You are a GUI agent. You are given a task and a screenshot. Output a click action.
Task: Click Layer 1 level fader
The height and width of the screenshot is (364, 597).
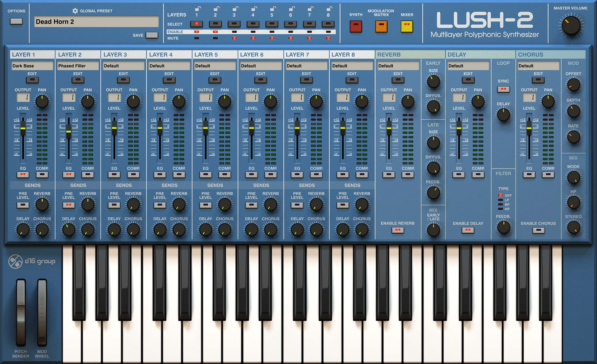23,128
